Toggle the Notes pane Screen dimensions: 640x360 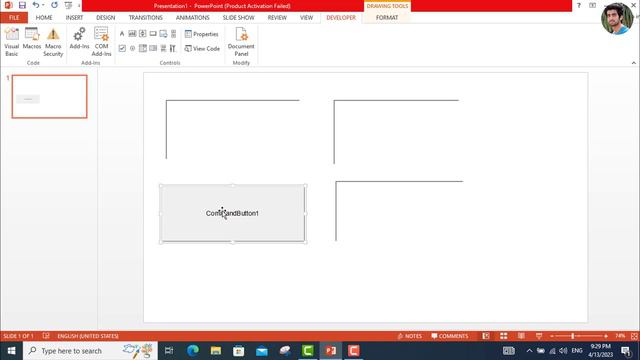coord(410,336)
